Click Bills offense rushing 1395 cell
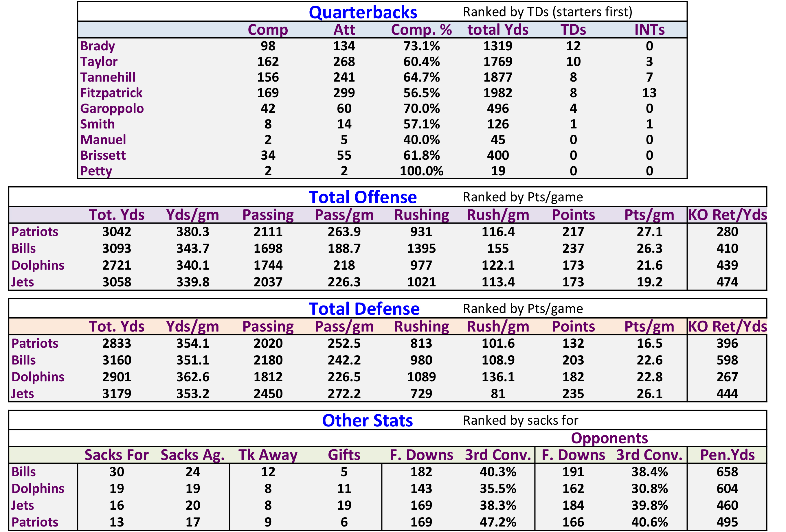The width and height of the screenshot is (786, 532). (x=421, y=248)
